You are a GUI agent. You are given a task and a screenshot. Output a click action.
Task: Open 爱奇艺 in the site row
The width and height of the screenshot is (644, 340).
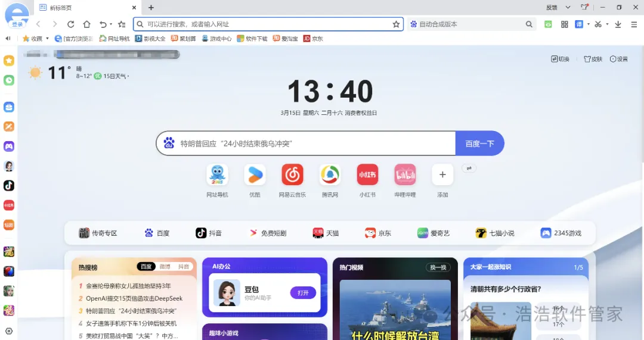(x=434, y=233)
